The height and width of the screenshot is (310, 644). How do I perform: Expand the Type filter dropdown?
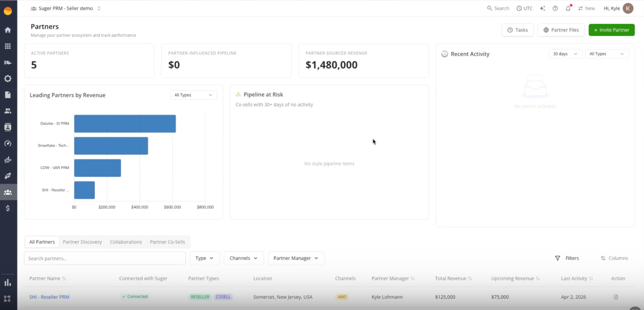point(204,258)
